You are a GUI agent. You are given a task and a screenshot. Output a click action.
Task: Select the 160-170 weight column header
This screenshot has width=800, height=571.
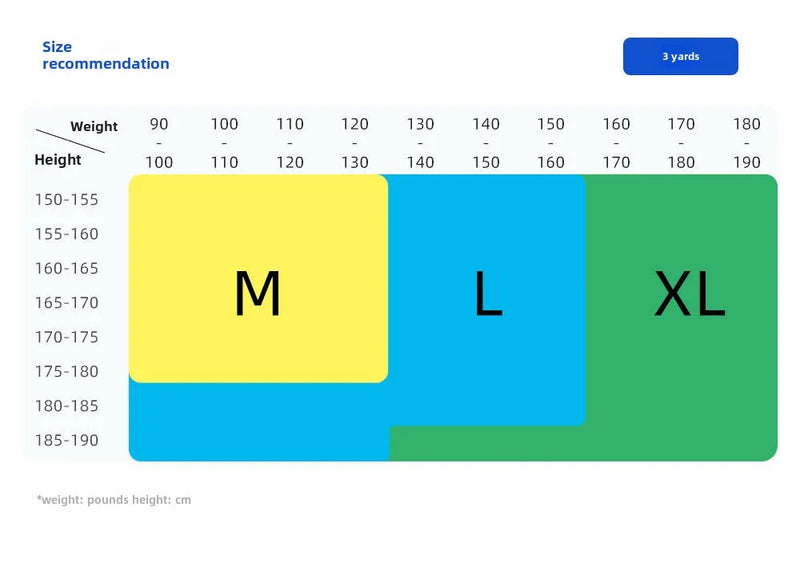tap(616, 143)
